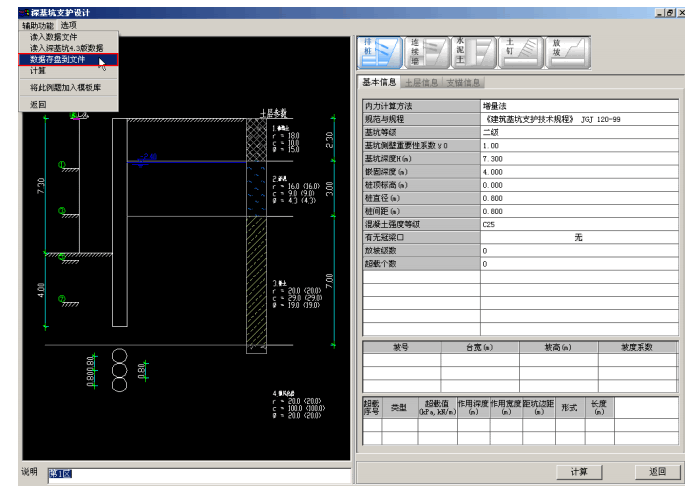Switch to the 土层信息 tab
The height and width of the screenshot is (493, 696).
(x=421, y=83)
